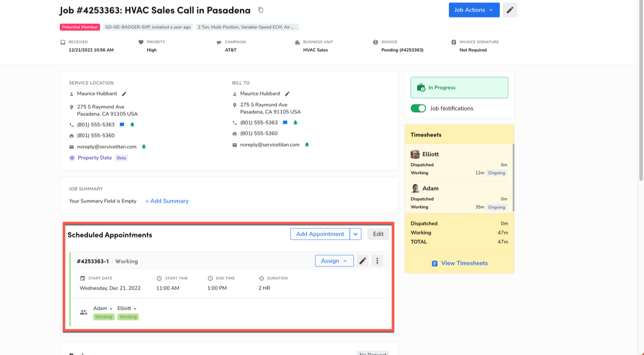Click the pencil edit button beside Job Actions
644x355 pixels.
(x=510, y=10)
